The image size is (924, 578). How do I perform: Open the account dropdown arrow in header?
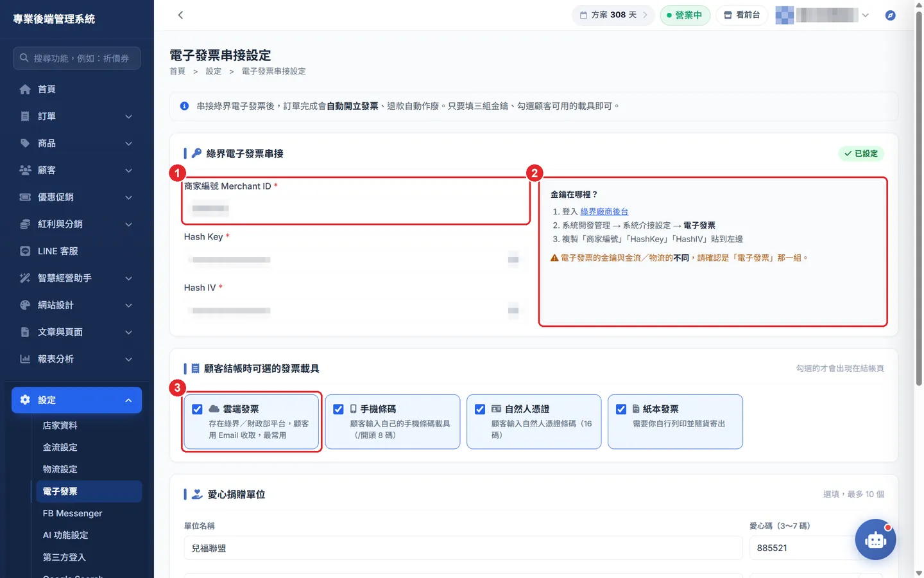click(866, 15)
